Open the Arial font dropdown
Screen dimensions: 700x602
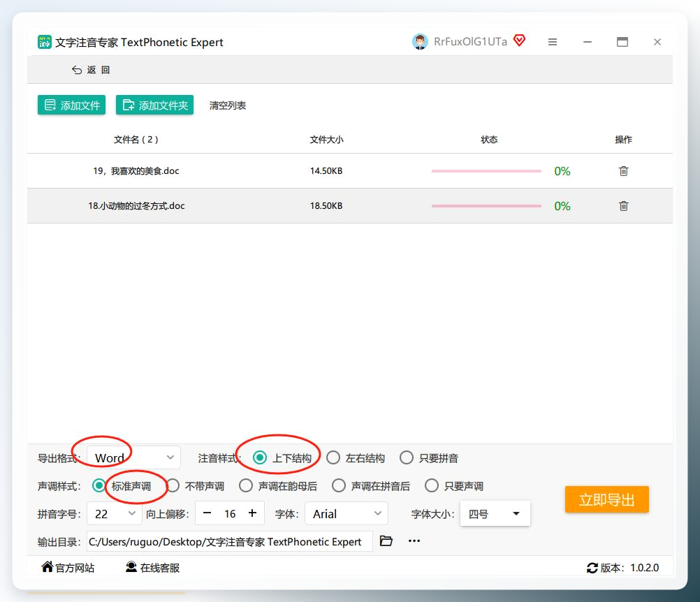point(347,513)
